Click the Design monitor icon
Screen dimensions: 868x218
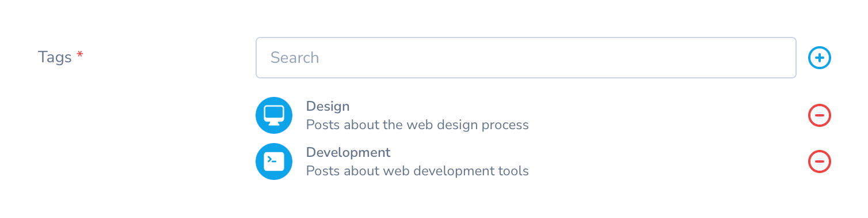pyautogui.click(x=274, y=115)
